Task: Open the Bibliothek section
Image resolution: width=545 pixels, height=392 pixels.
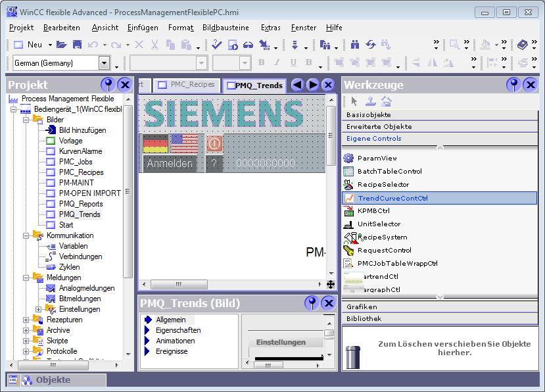Action: tap(440, 318)
